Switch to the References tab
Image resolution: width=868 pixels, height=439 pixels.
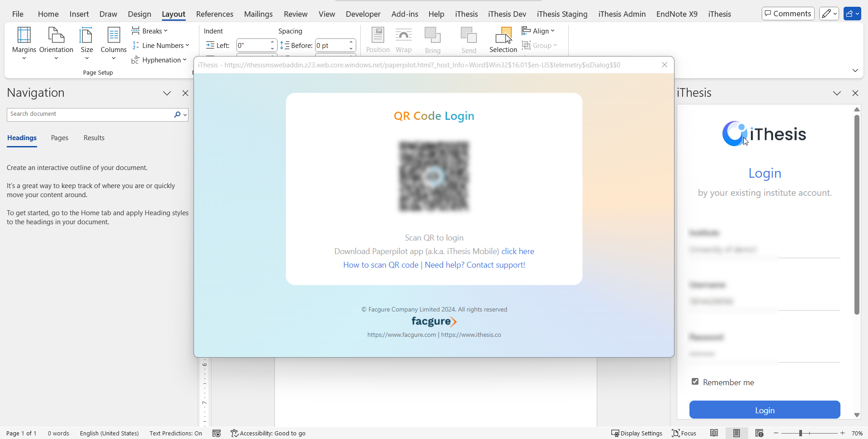pos(215,14)
